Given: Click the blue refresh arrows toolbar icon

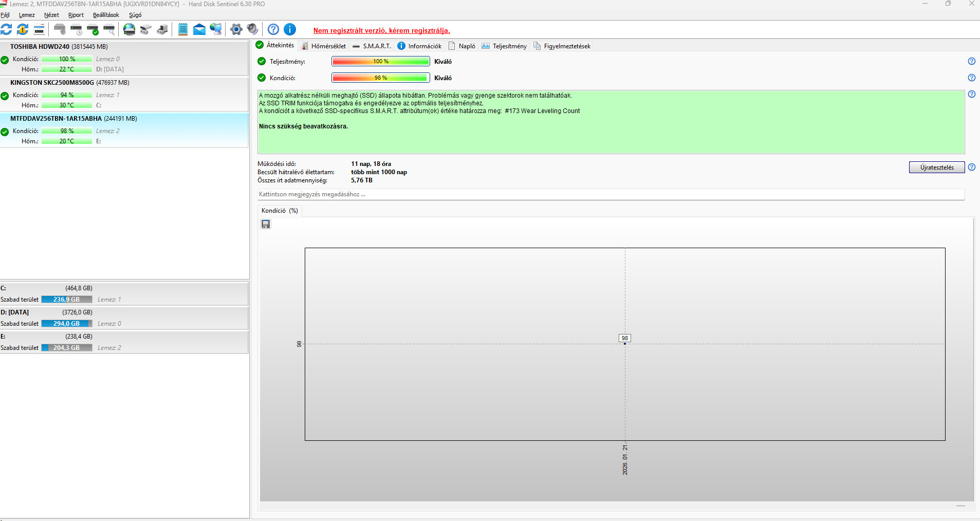Looking at the screenshot, I should 6,29.
